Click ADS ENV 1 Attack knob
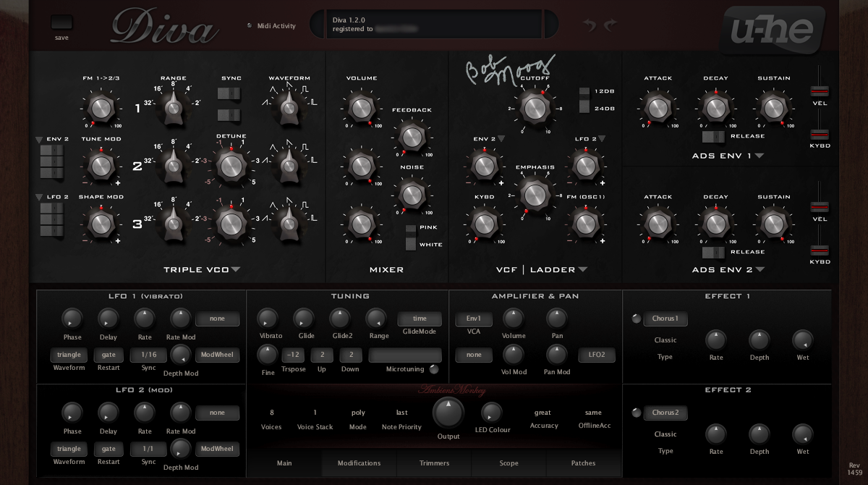This screenshot has width=868, height=485. pos(657,108)
